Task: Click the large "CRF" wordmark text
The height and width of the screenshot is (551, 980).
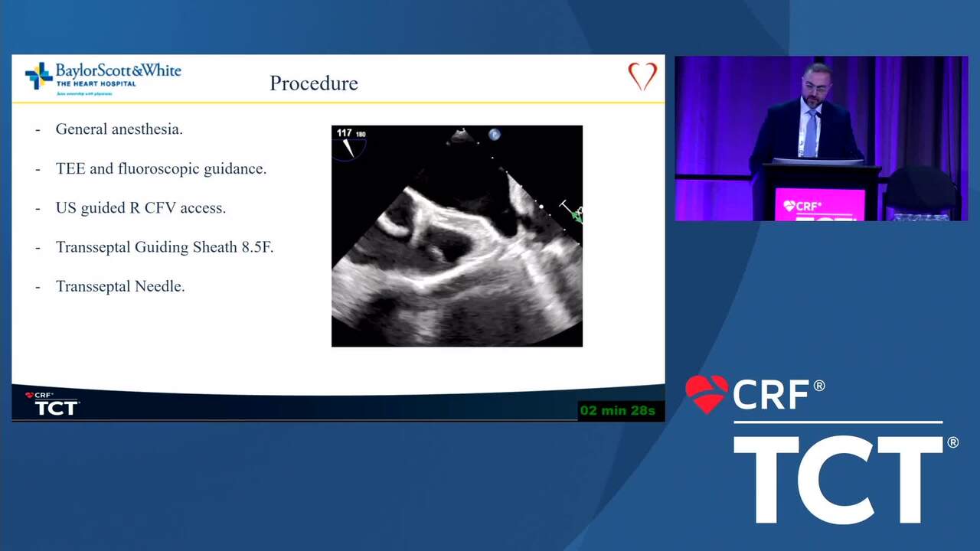Action: click(771, 395)
